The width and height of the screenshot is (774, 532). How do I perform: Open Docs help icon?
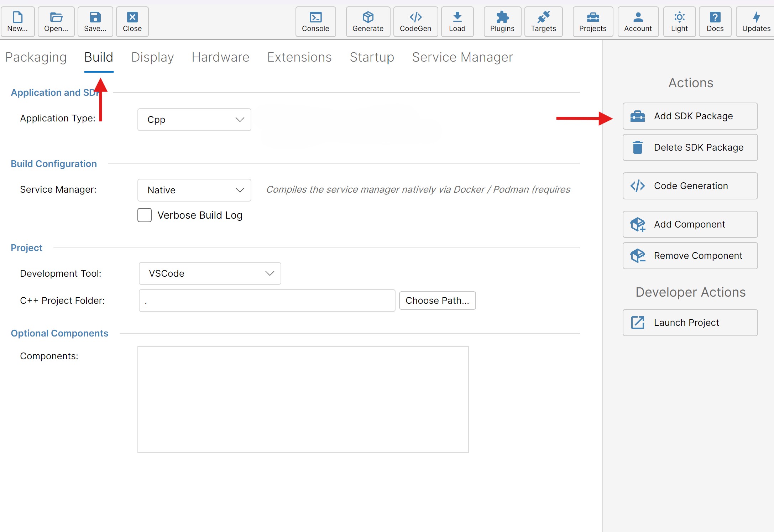coord(715,22)
